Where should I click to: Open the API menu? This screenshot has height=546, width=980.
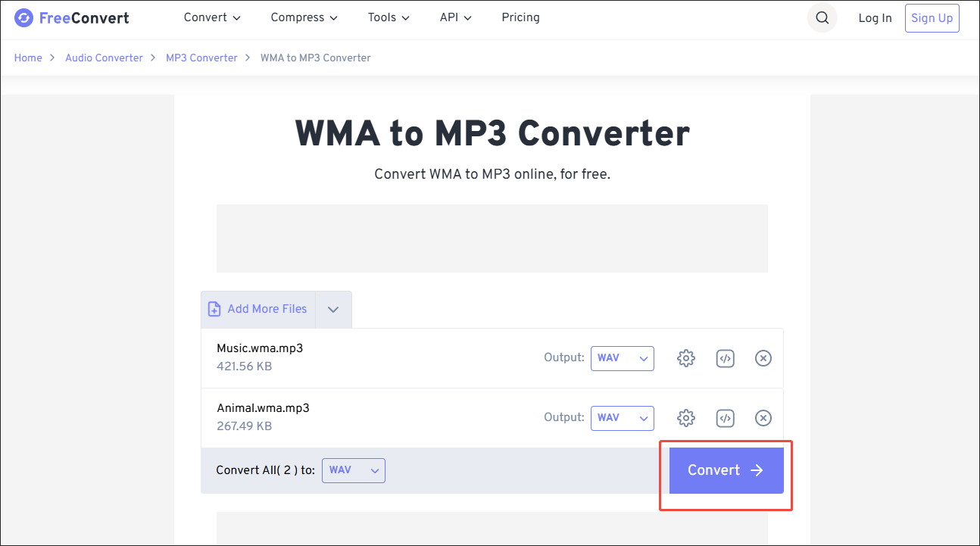454,17
